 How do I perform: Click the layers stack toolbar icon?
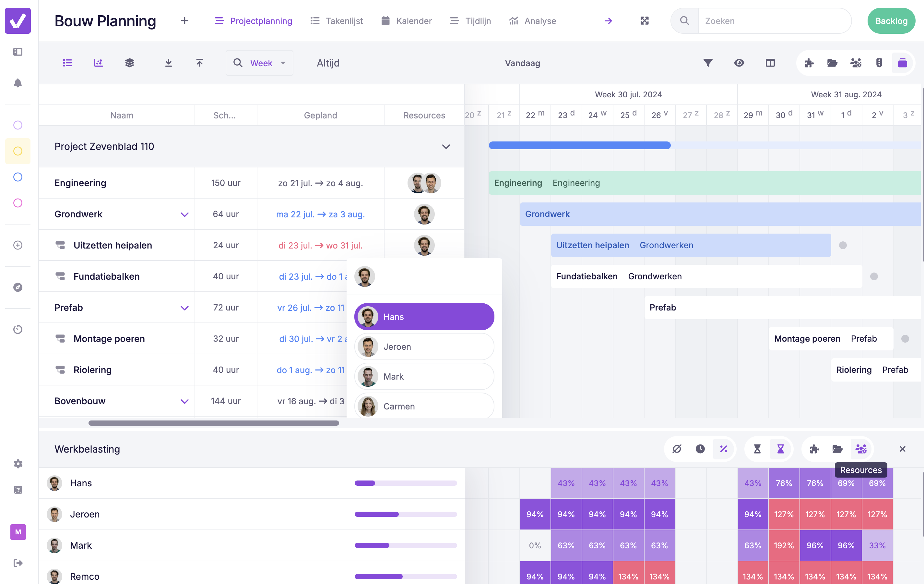coord(130,63)
